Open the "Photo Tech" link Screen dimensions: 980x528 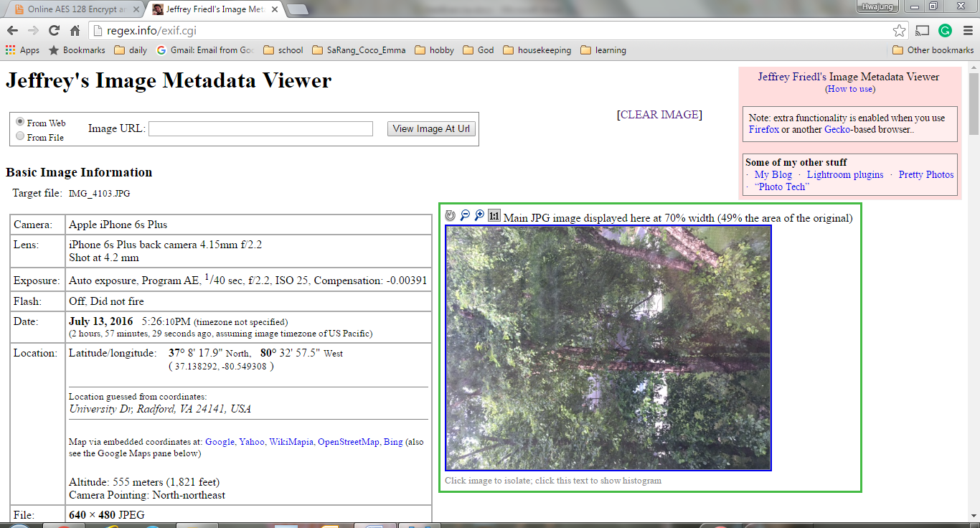pyautogui.click(x=781, y=187)
